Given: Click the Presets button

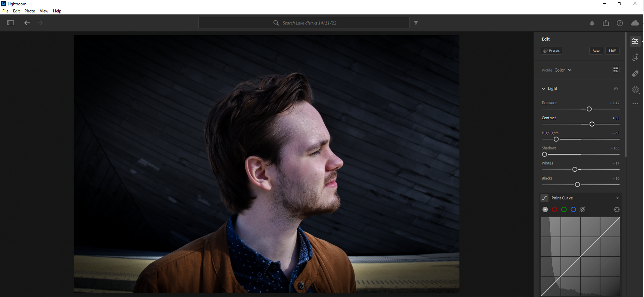Looking at the screenshot, I should 551,51.
